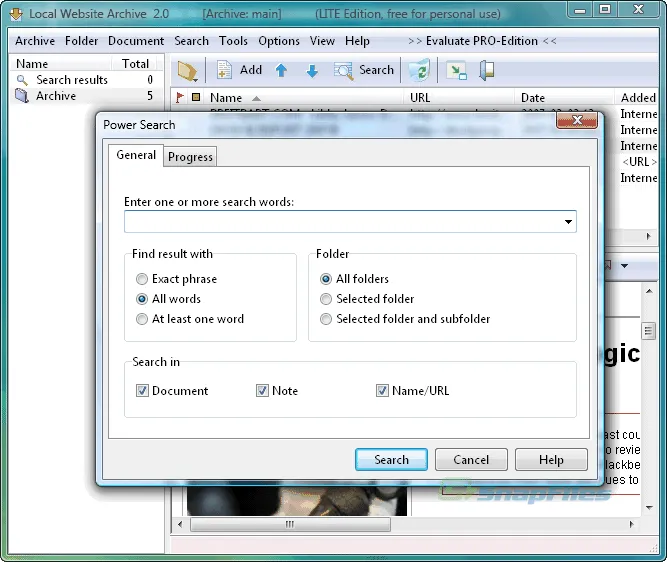Select the All folders radio button

326,279
